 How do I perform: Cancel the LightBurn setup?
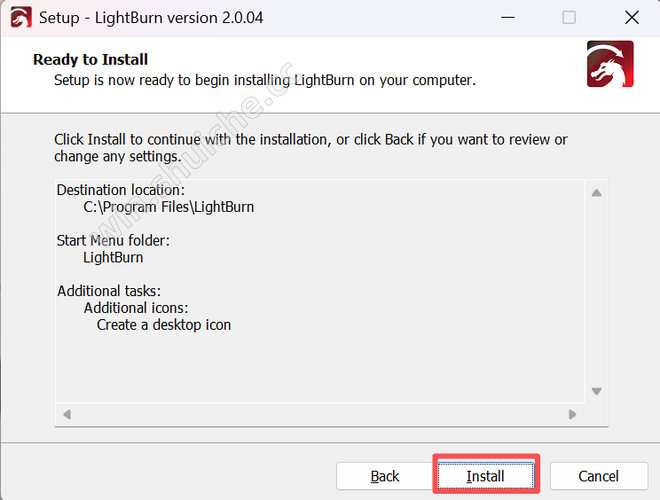(598, 476)
